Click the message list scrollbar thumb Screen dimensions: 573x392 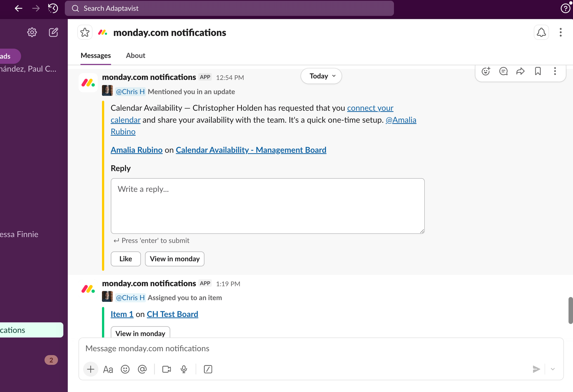(570, 311)
